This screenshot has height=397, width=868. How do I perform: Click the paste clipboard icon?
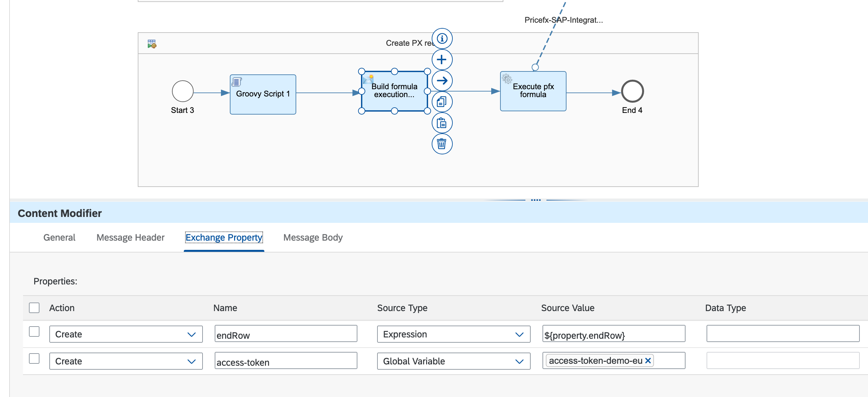click(x=442, y=123)
